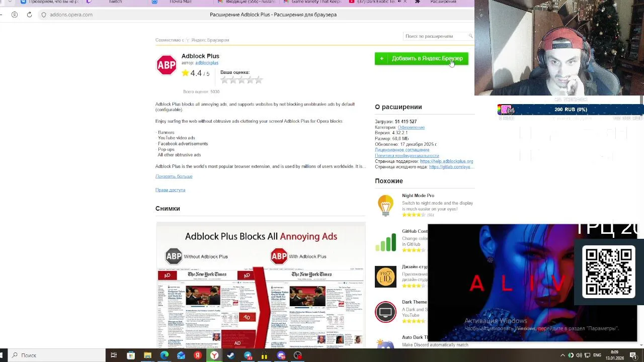The height and width of the screenshot is (362, 644).
Task: Open the Night Mode Pro lightbulb icon
Action: tap(385, 206)
